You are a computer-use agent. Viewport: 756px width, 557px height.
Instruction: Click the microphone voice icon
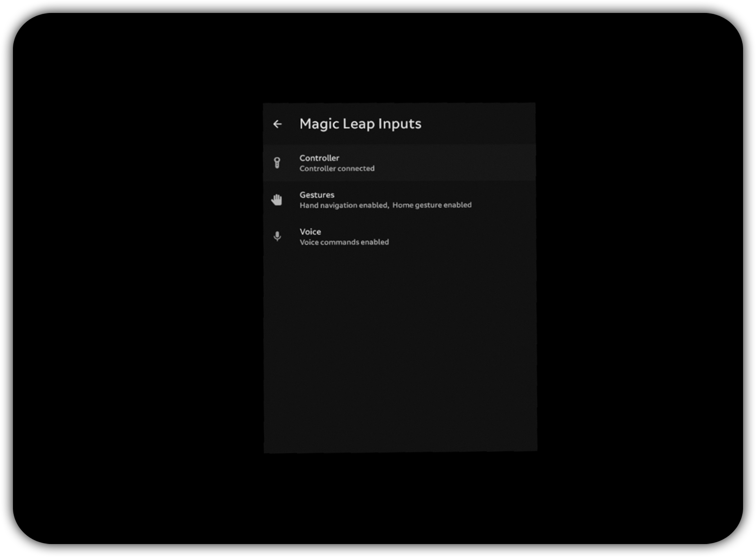point(277,236)
